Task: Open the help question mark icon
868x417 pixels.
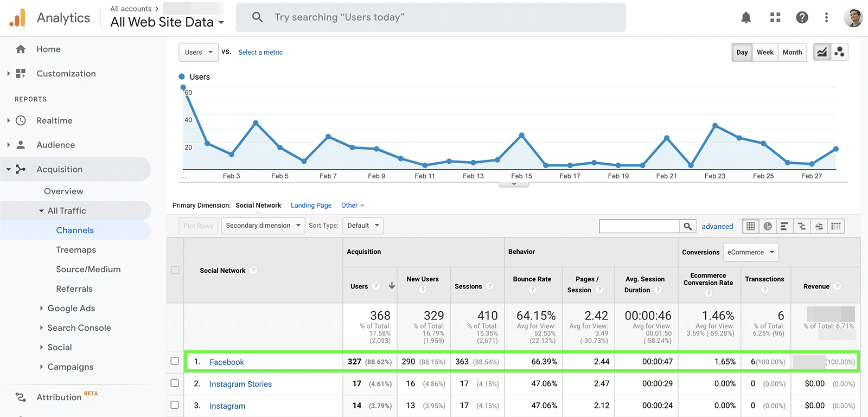Action: coord(802,18)
